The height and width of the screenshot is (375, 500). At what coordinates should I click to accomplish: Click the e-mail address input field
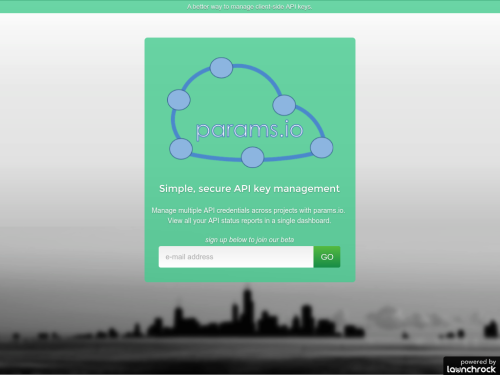(236, 257)
